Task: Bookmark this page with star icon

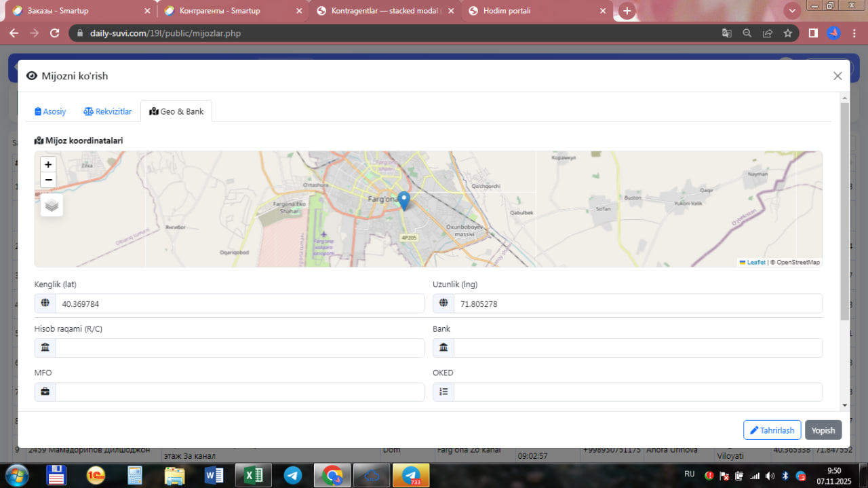Action: tap(788, 33)
